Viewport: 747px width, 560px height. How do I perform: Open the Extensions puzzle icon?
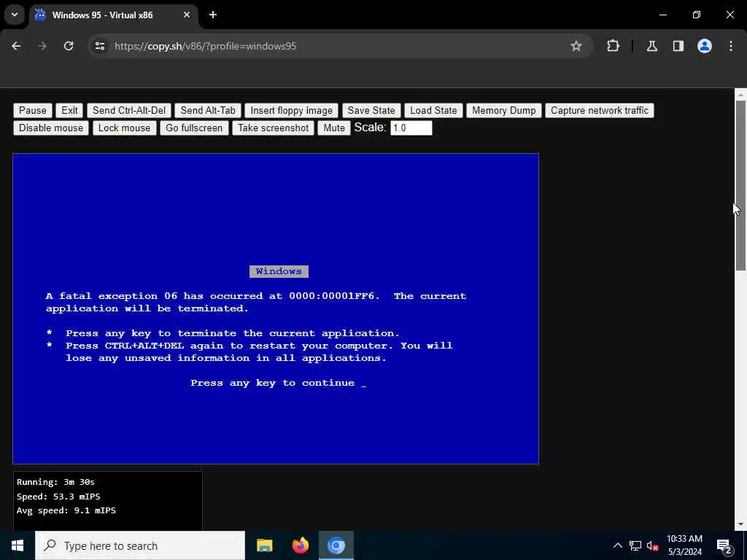pos(613,46)
